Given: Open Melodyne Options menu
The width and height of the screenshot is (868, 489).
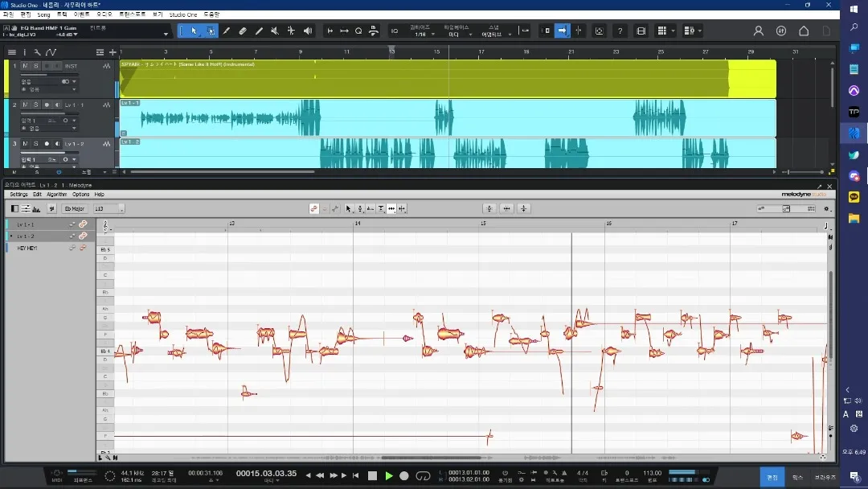Looking at the screenshot, I should [81, 195].
